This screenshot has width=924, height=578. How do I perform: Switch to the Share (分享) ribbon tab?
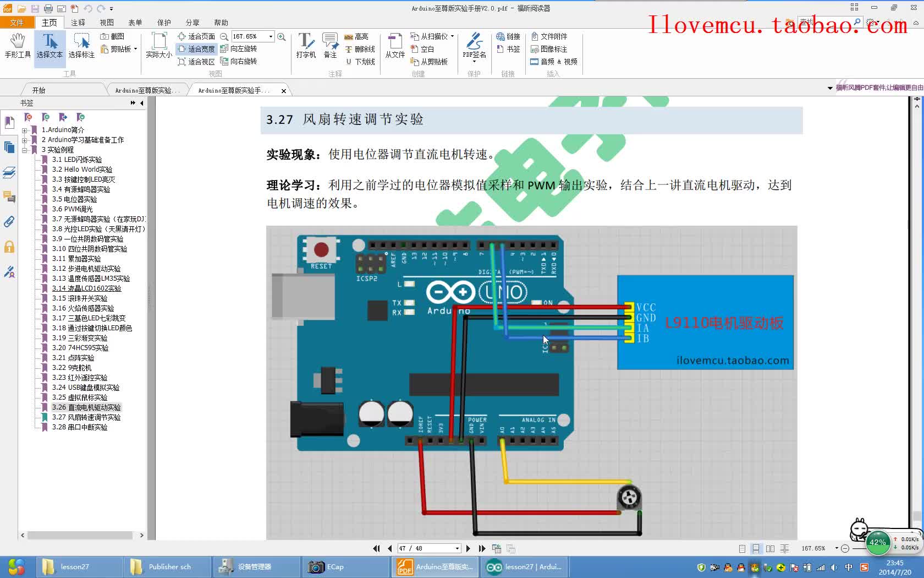click(193, 23)
